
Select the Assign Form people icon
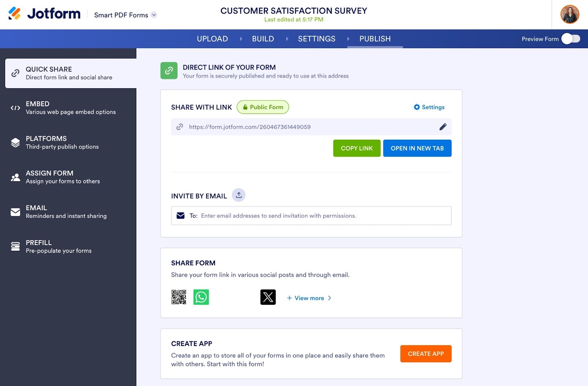click(x=15, y=177)
